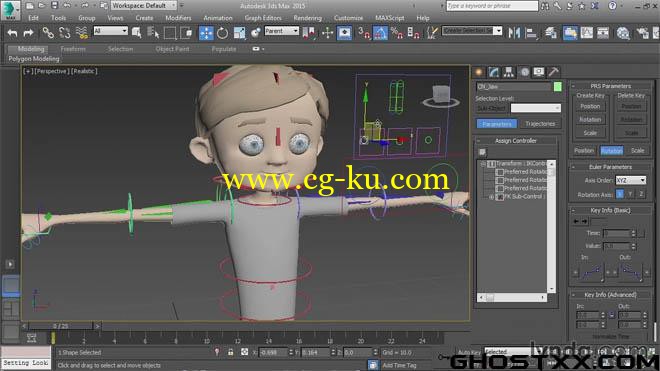
Task: Select the Link tool chain icon
Action: point(48,33)
